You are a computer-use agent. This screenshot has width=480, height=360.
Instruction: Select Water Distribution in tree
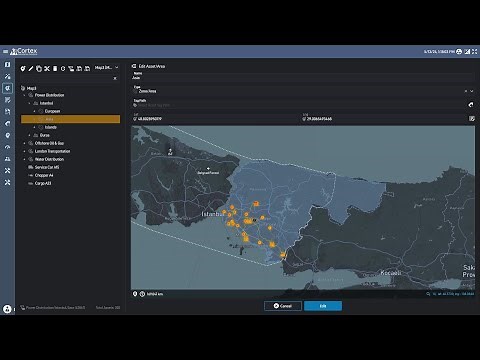(x=49, y=159)
